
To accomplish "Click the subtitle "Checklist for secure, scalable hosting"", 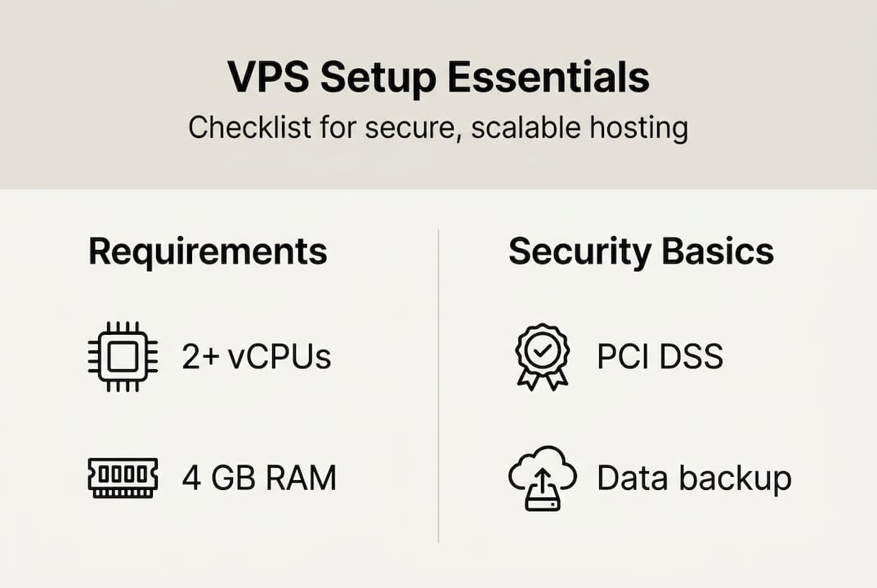I will (438, 128).
